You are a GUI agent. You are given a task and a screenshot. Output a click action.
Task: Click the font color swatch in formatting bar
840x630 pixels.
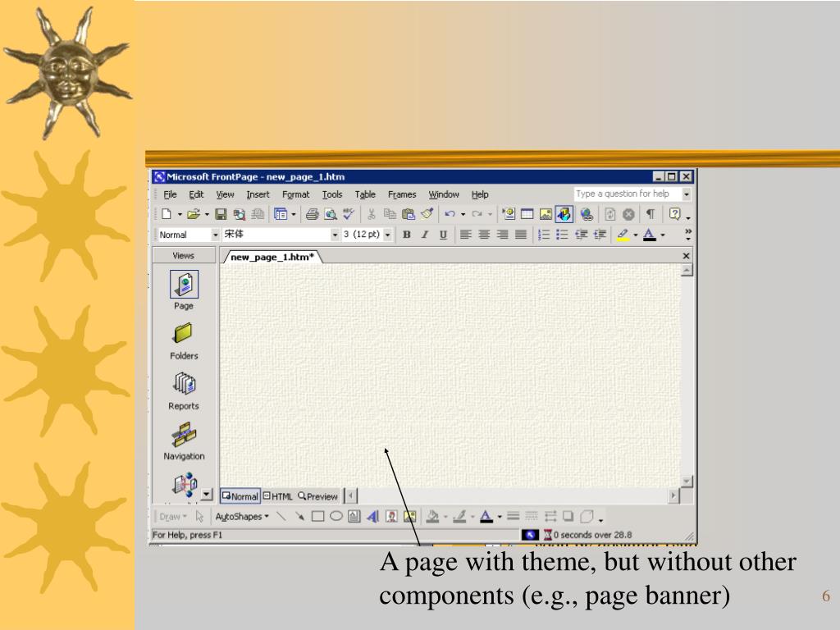650,235
